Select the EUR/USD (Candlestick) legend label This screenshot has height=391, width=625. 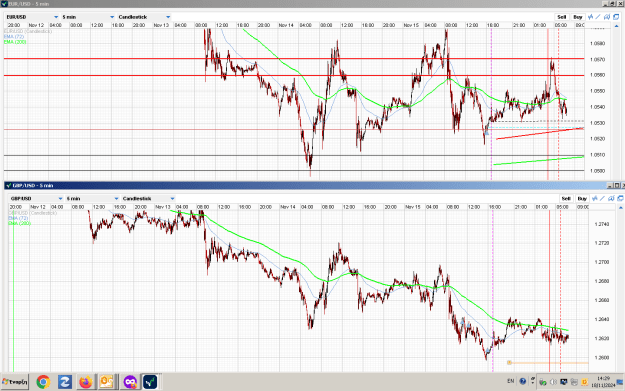pyautogui.click(x=28, y=31)
